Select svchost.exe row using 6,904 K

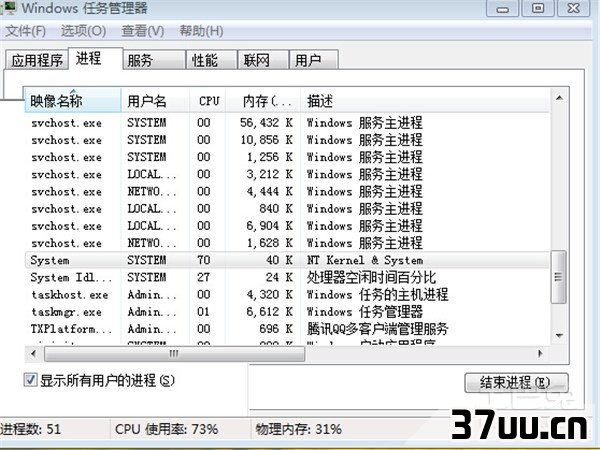coord(287,226)
